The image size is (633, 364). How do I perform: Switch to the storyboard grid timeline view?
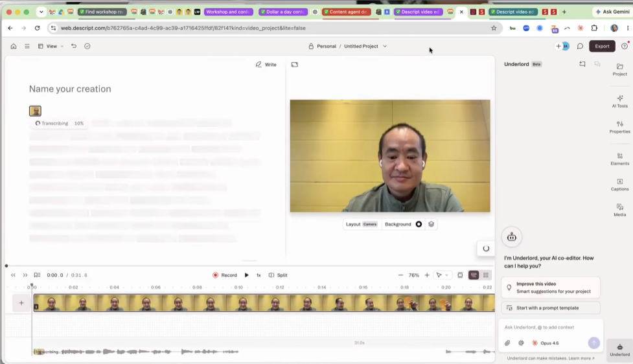click(x=486, y=275)
